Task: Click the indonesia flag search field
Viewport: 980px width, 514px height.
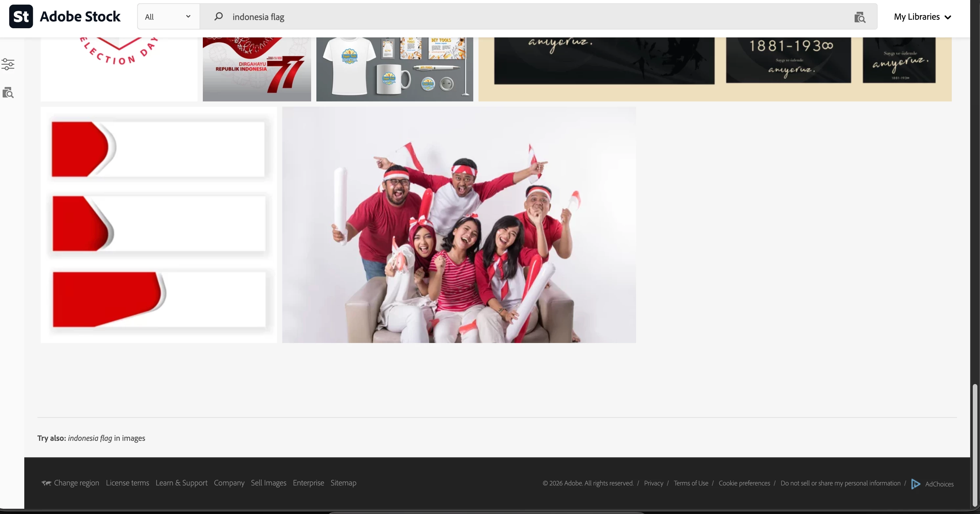Action: tap(533, 17)
